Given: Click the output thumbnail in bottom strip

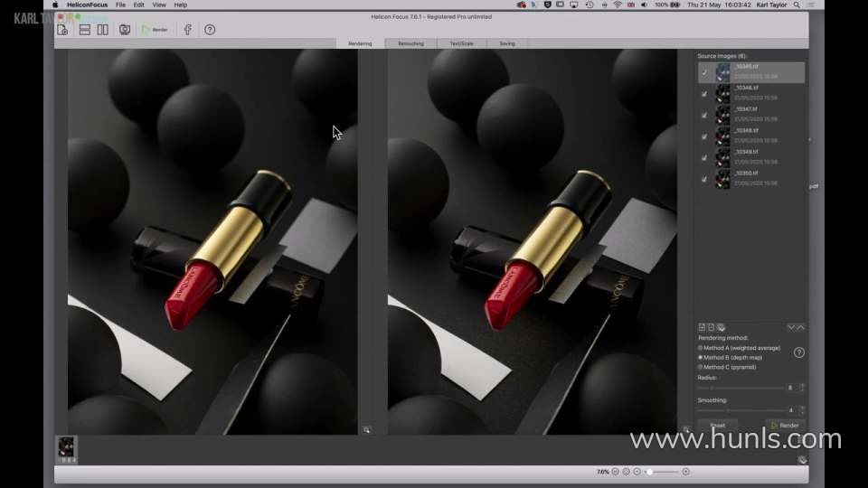Looking at the screenshot, I should (x=66, y=449).
